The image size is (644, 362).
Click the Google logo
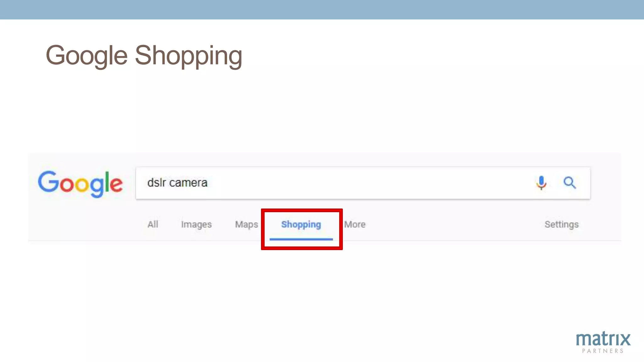(80, 184)
